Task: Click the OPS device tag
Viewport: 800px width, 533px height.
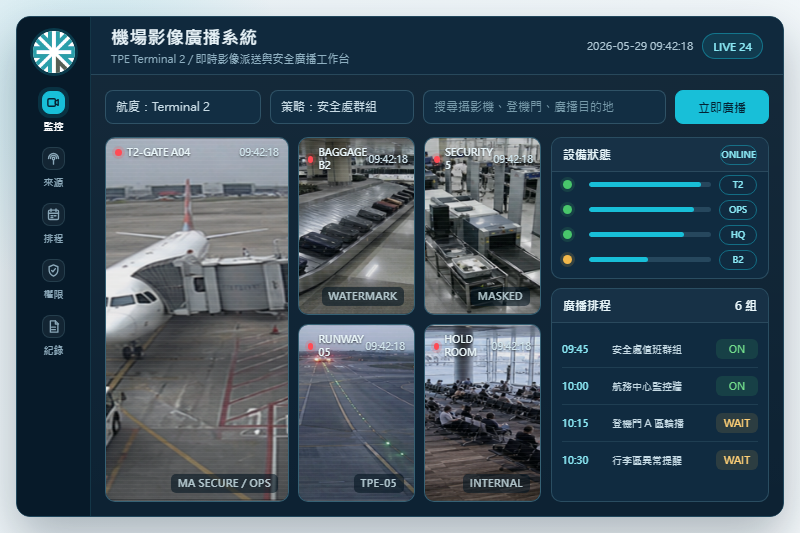Action: tap(738, 210)
